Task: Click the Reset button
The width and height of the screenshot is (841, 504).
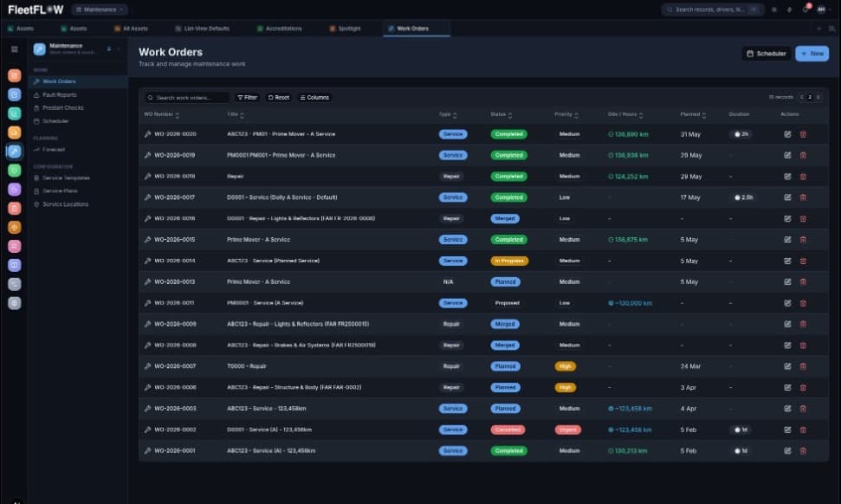Action: (278, 98)
